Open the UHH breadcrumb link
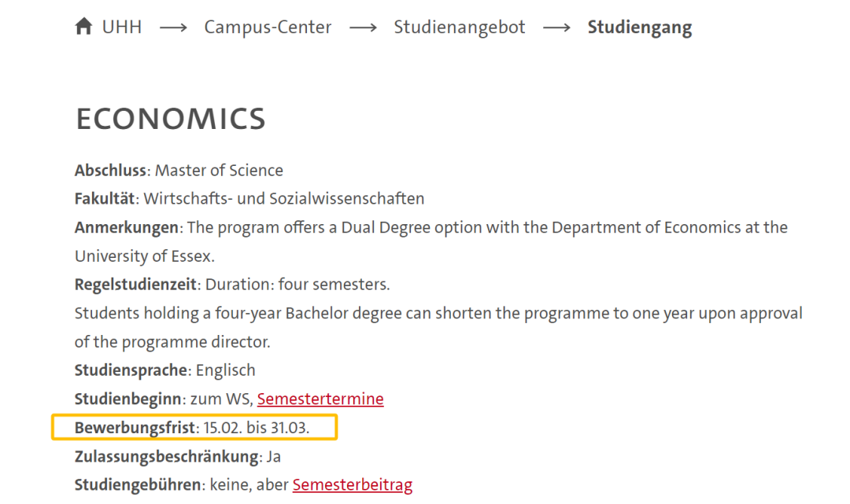 [x=121, y=28]
